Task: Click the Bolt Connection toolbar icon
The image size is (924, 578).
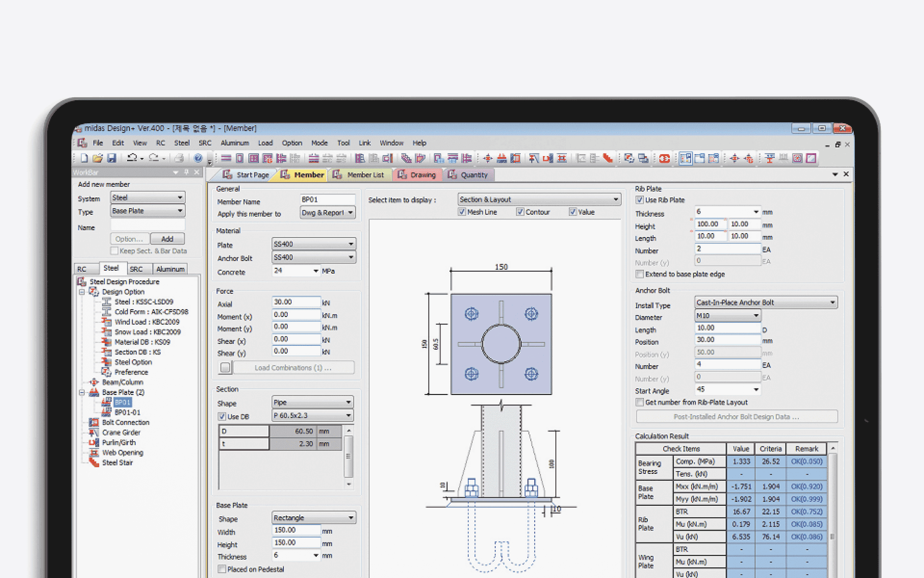Action: [x=515, y=158]
